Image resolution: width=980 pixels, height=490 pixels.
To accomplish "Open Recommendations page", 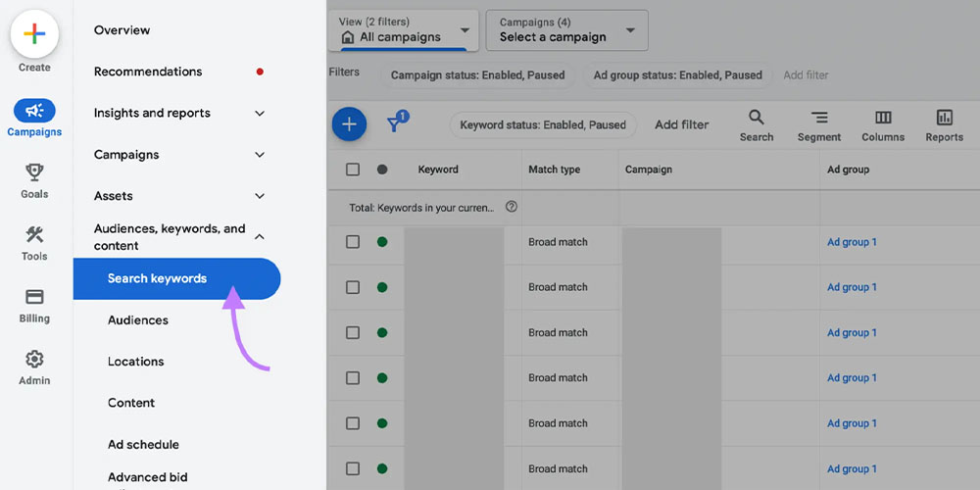I will (x=148, y=72).
